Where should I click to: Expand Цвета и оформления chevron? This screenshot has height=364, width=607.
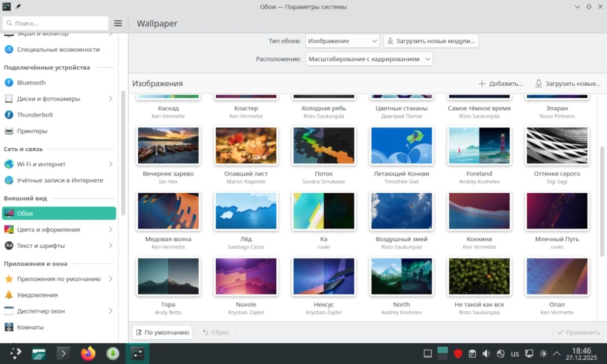click(110, 229)
